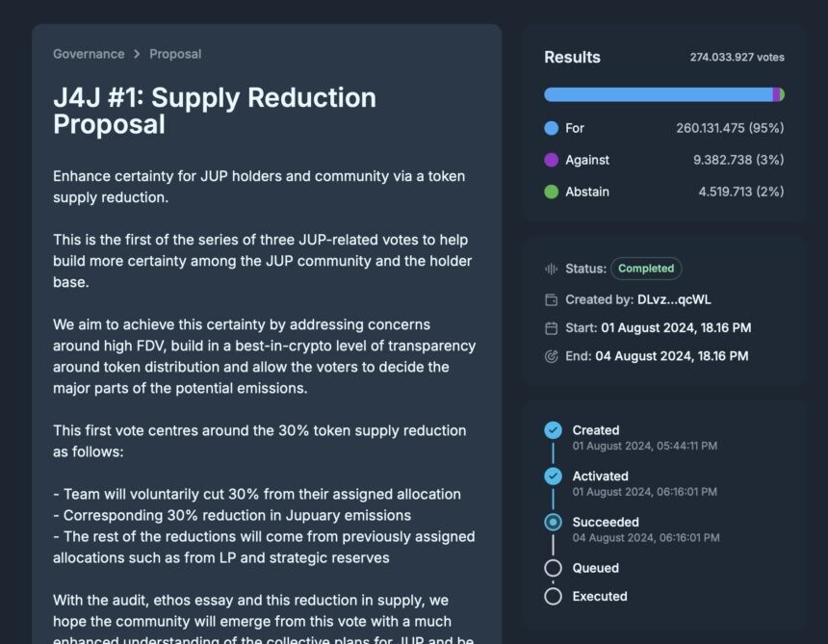Open creator address DLvz...qcWL

pyautogui.click(x=674, y=299)
